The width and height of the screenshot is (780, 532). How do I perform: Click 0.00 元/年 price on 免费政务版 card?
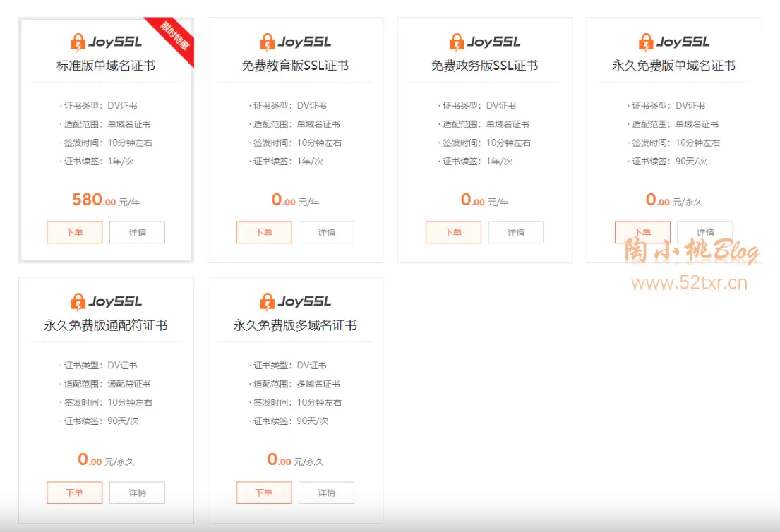click(484, 200)
